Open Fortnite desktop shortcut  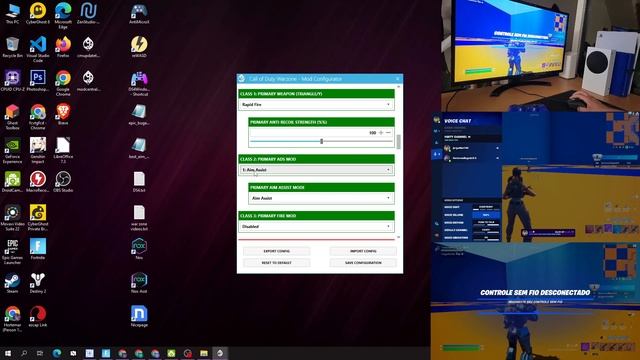[38, 249]
